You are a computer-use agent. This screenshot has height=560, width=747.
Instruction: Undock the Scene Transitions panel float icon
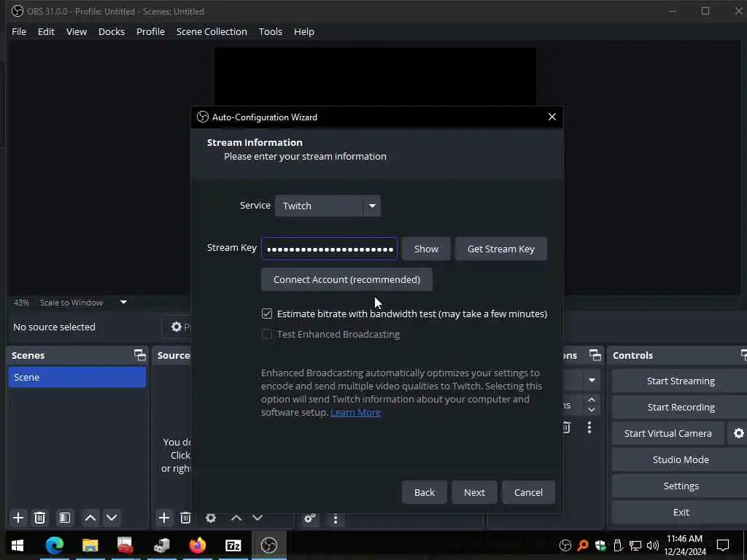(x=595, y=355)
